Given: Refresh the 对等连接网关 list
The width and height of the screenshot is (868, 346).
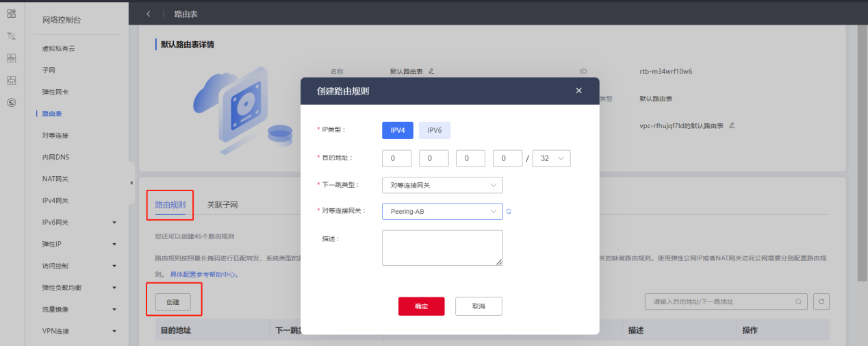Looking at the screenshot, I should (509, 211).
